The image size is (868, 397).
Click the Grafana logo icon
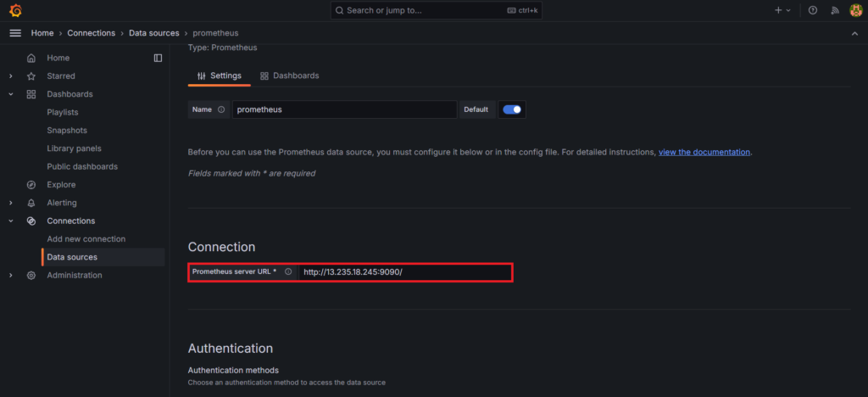(15, 10)
